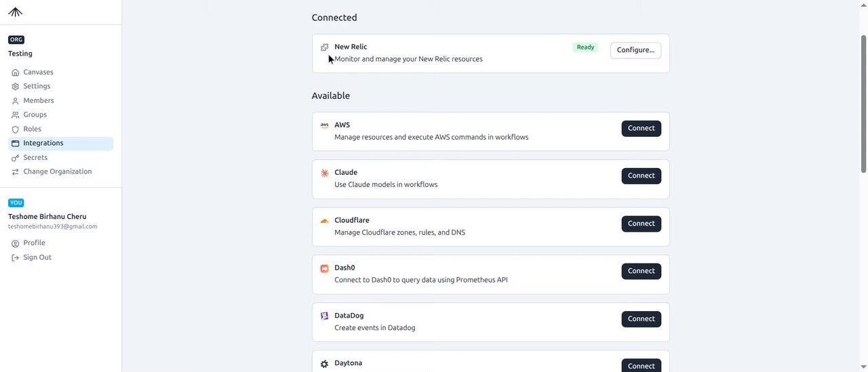The width and height of the screenshot is (868, 372).
Task: Click the Dash0 integration icon
Action: (325, 268)
